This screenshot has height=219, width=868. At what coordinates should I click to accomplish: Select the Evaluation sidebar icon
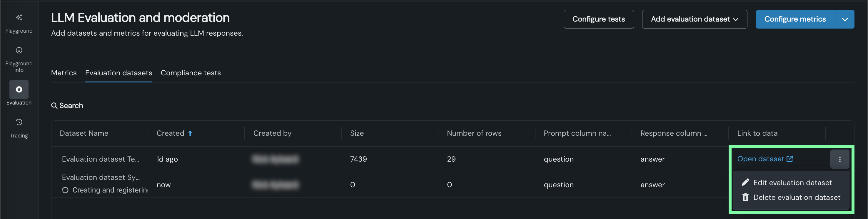pos(19,89)
